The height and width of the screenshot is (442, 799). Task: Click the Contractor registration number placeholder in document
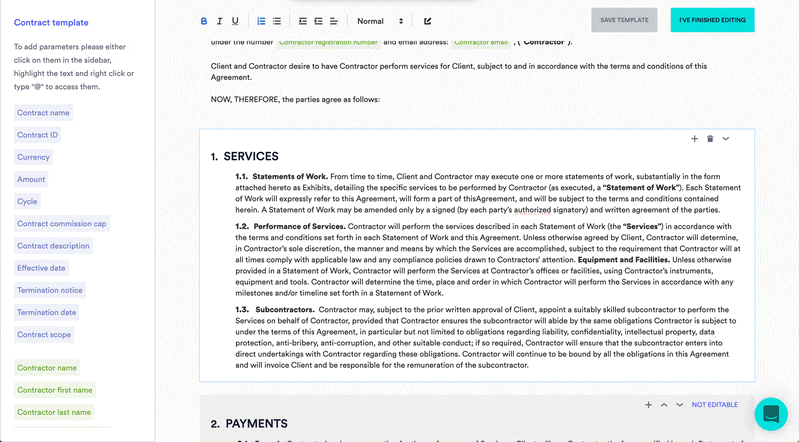click(328, 42)
